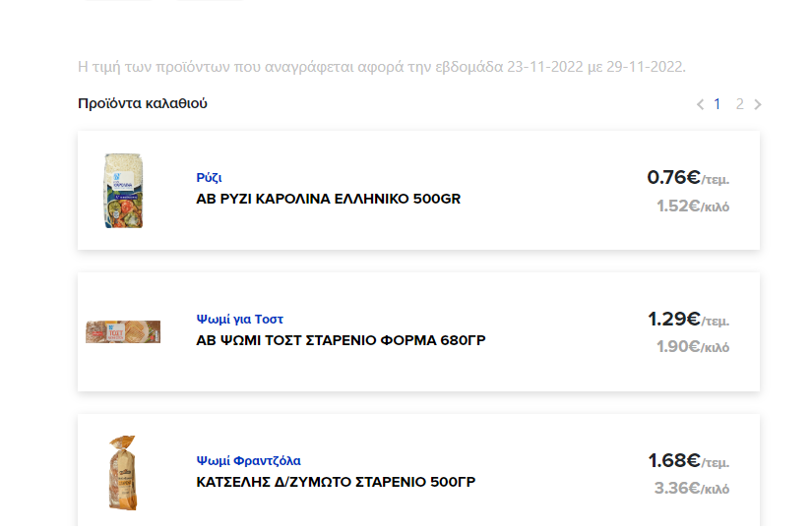This screenshot has height=531, width=812.
Task: Go to the next products page arrow
Action: [758, 104]
